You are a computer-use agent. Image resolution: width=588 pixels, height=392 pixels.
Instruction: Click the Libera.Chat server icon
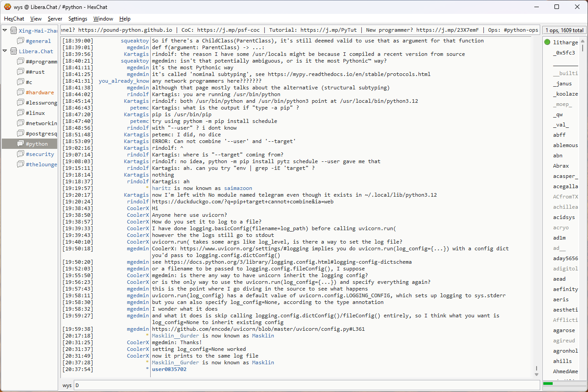click(13, 51)
